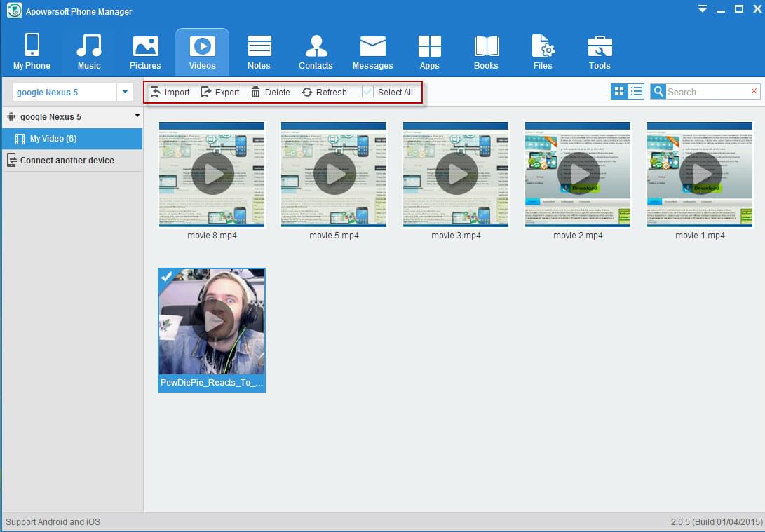The image size is (765, 532).
Task: Click the movie 2.mp4 file name
Action: pos(578,236)
